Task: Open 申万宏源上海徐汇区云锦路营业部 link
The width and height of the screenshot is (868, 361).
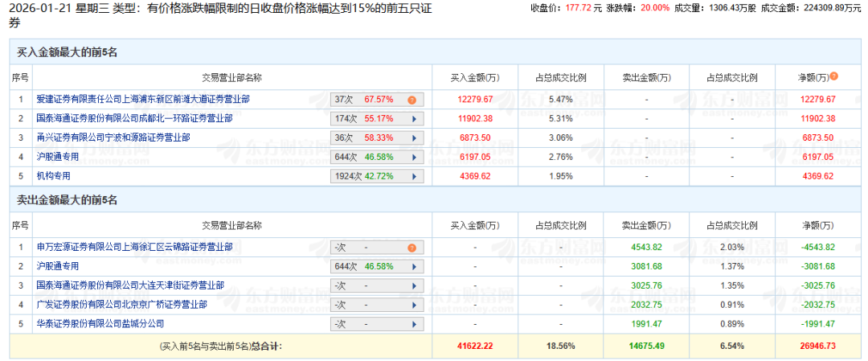Action: click(x=134, y=248)
